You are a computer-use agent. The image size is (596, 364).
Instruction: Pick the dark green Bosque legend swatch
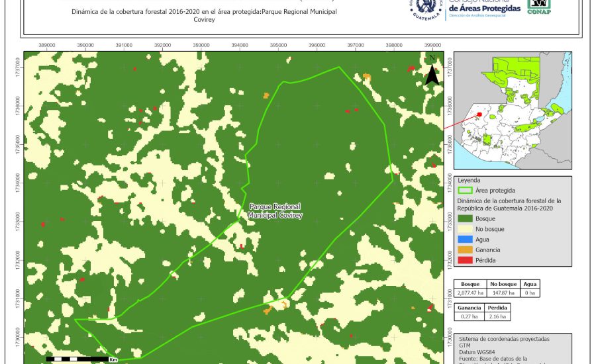(x=465, y=218)
